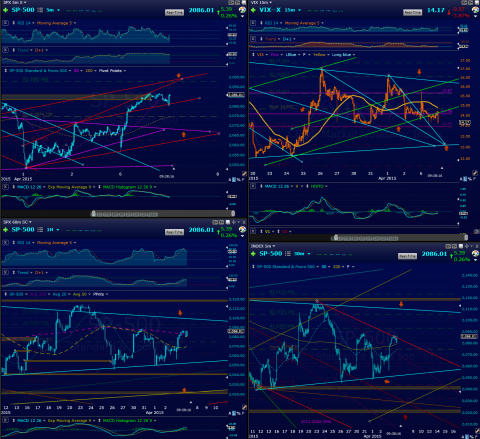Image resolution: width=480 pixels, height=439 pixels.
Task: Click second window layout icon in SPX 60m SC title bar
Action: point(221,222)
